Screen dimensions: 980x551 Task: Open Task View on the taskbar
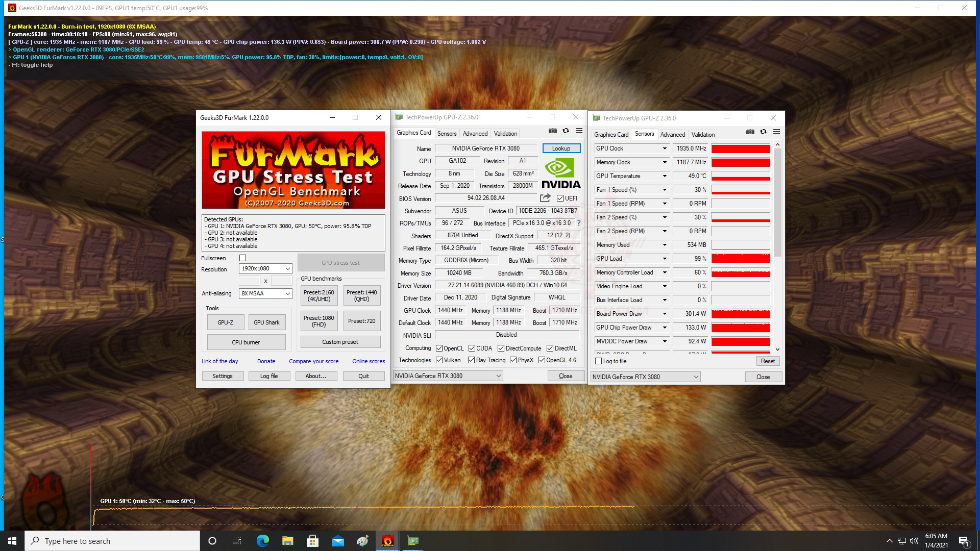[237, 541]
